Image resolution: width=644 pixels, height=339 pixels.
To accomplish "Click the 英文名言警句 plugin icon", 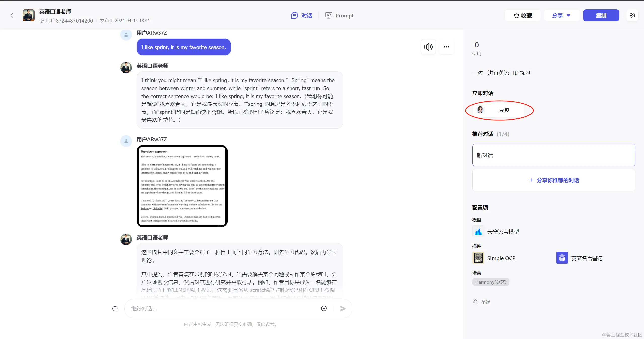I will tap(562, 258).
